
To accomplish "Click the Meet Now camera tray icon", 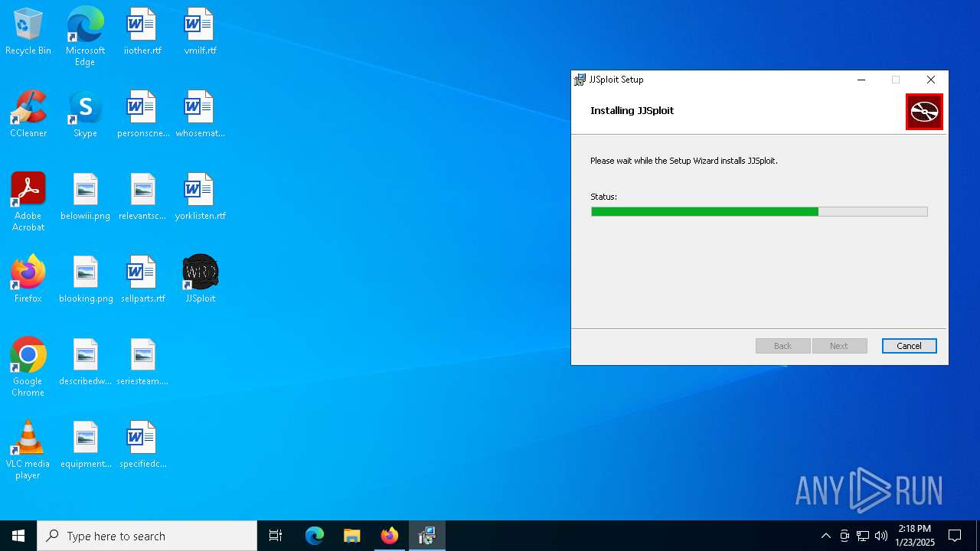I will tap(844, 536).
